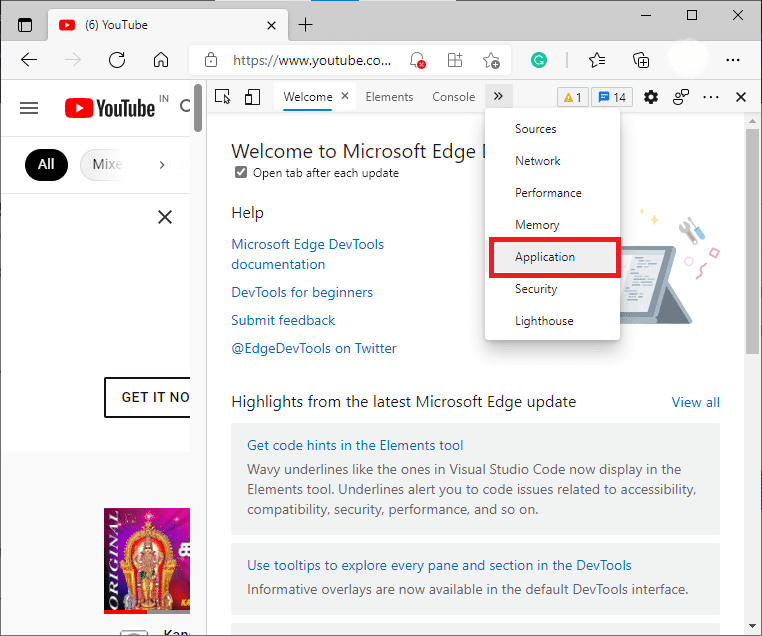Switch to the Welcome tab

click(x=308, y=97)
